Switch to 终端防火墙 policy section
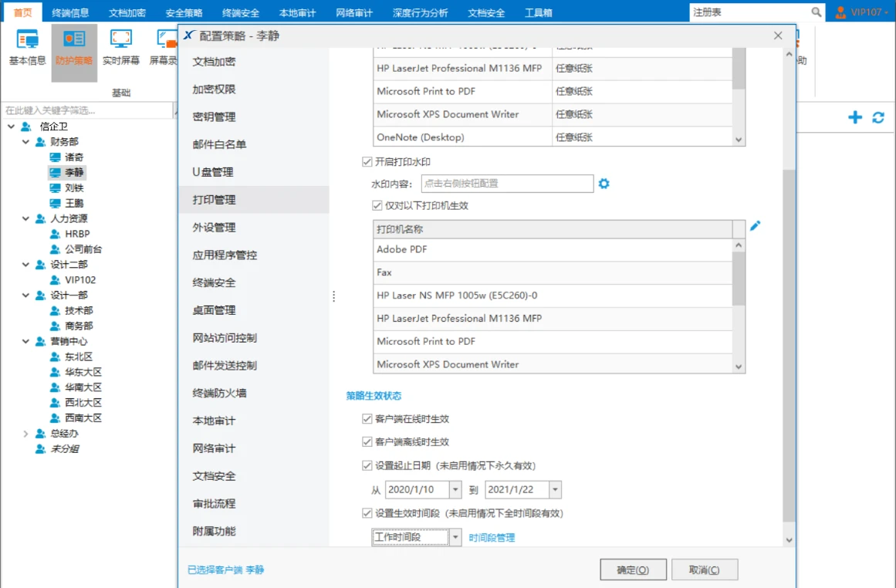 254,393
